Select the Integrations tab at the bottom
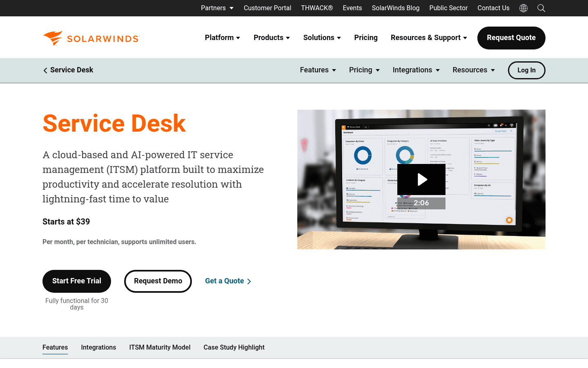The height and width of the screenshot is (368, 588). [x=98, y=348]
